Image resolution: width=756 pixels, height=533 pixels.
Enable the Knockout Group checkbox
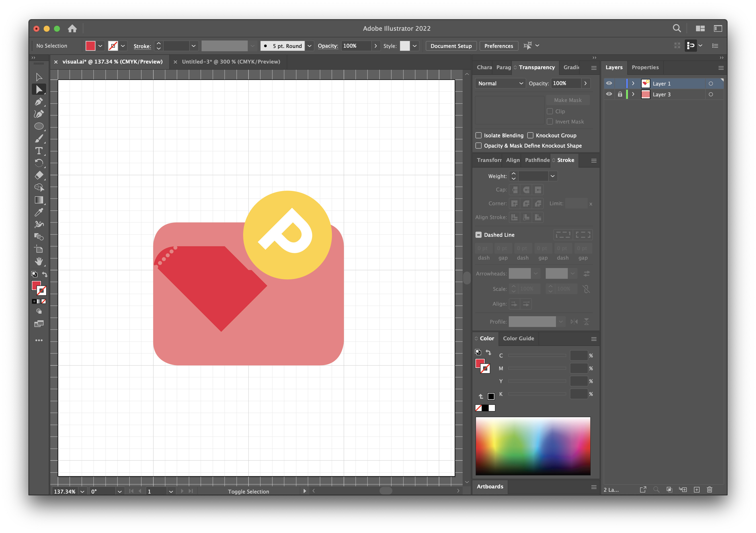530,135
